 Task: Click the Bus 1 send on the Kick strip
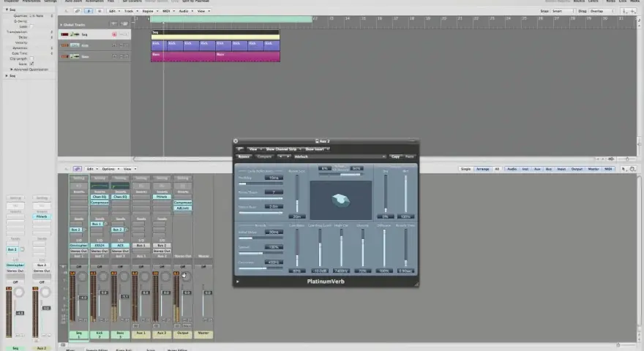(97, 224)
